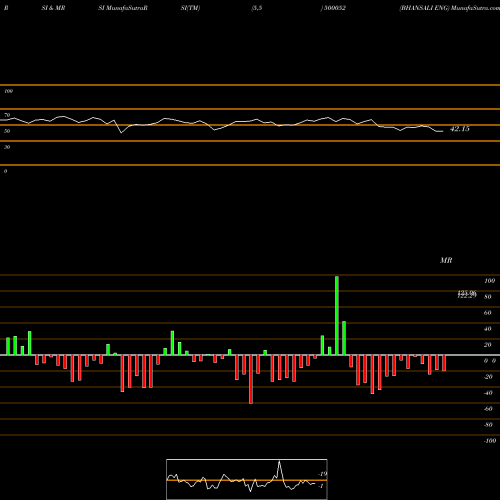The width and height of the screenshot is (500, 500).
Task: Click the tallest green MRSI bar
Action: 337,315
